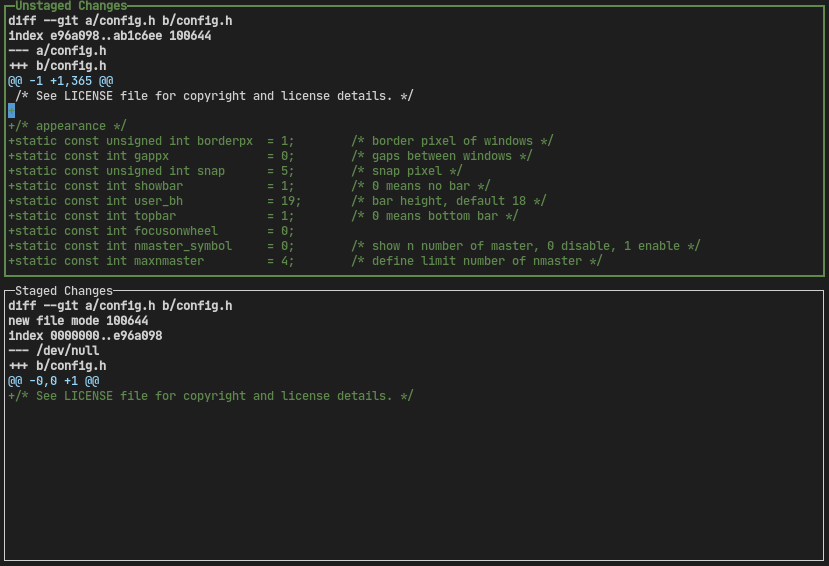Select the "@@ -0,0 +1 @@" hunk header

(53, 381)
